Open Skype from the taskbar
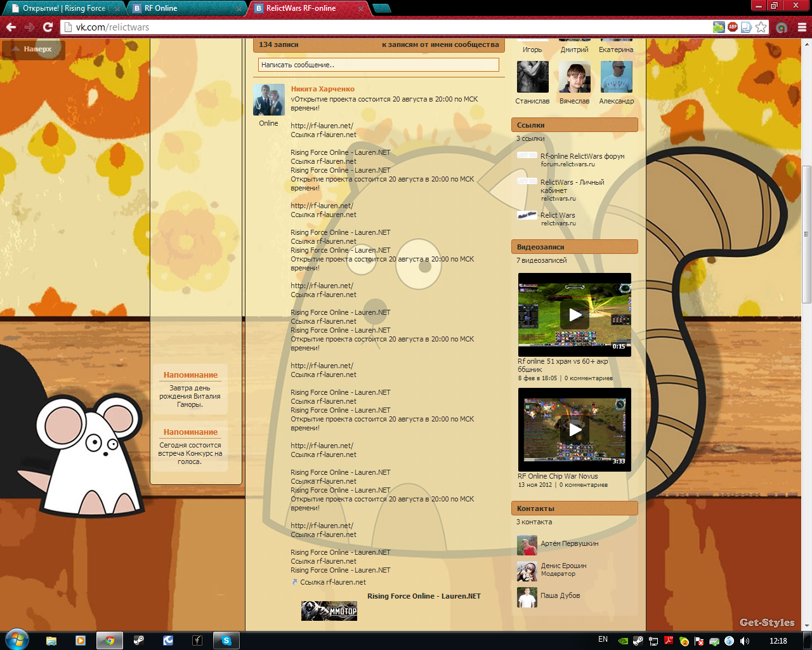This screenshot has width=812, height=650. (226, 640)
